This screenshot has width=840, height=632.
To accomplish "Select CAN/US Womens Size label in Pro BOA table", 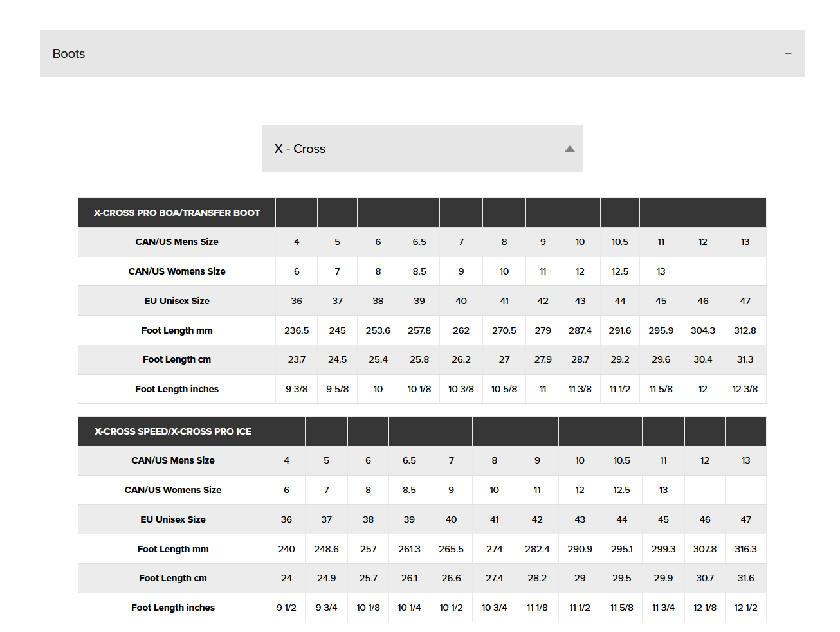I will pyautogui.click(x=177, y=271).
